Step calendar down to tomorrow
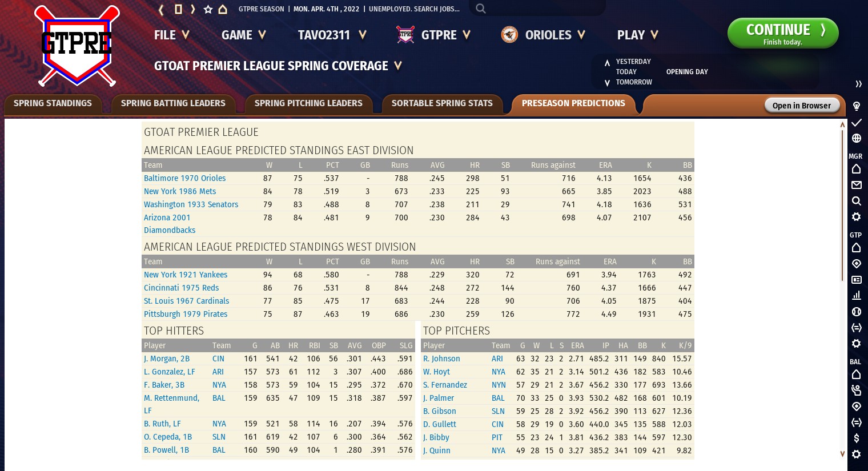The image size is (868, 471). pyautogui.click(x=607, y=83)
